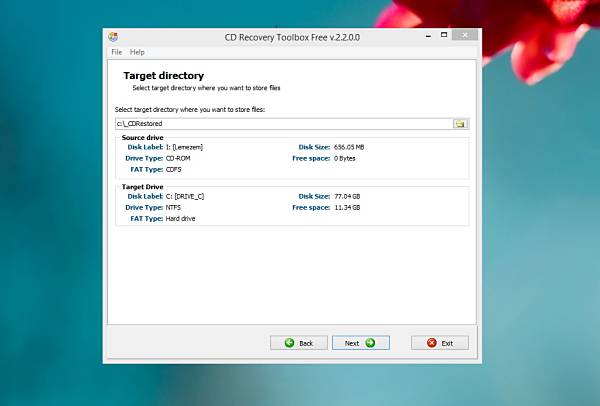This screenshot has width=600, height=406.
Task: Click the Target directory heading
Action: click(163, 75)
